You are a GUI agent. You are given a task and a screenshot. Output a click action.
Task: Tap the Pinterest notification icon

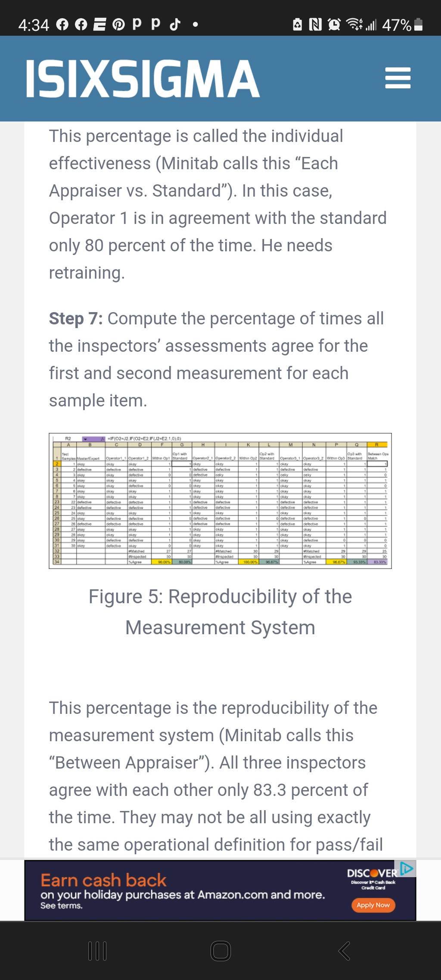[x=118, y=25]
